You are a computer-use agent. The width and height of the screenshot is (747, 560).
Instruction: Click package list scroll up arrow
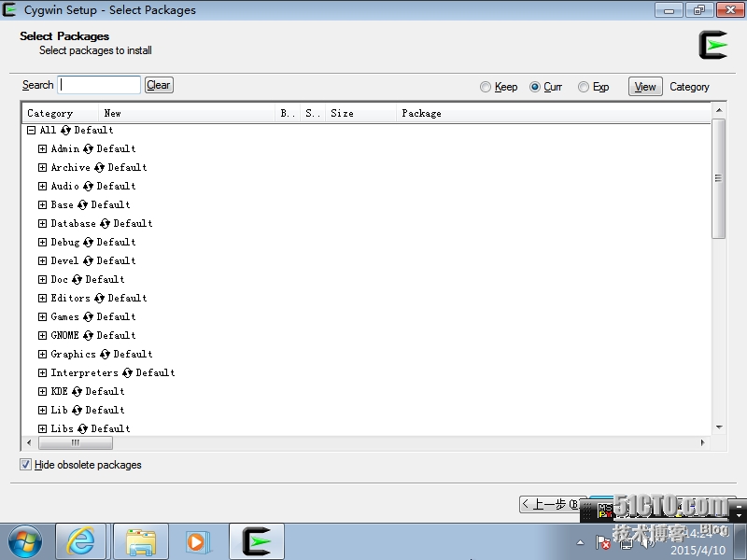pos(719,110)
